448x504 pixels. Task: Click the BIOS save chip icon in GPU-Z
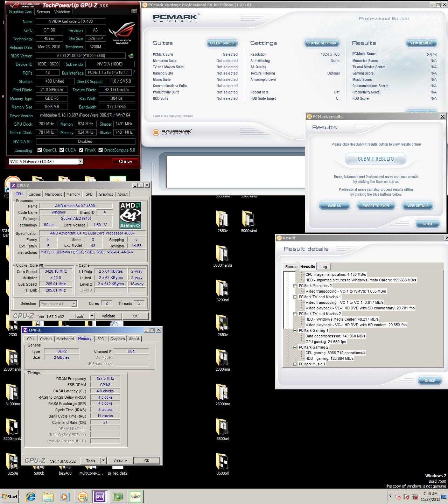tap(131, 56)
